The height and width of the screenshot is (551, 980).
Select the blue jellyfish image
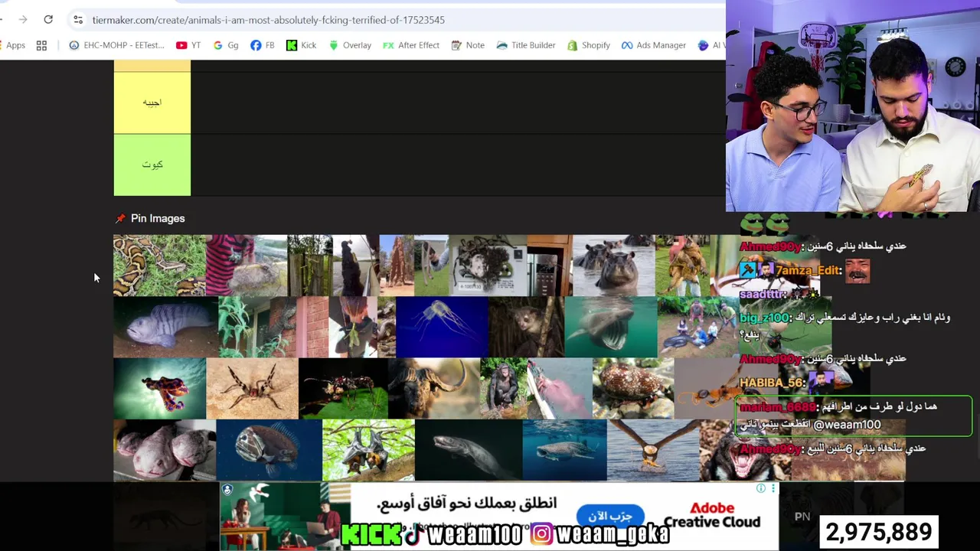(442, 327)
